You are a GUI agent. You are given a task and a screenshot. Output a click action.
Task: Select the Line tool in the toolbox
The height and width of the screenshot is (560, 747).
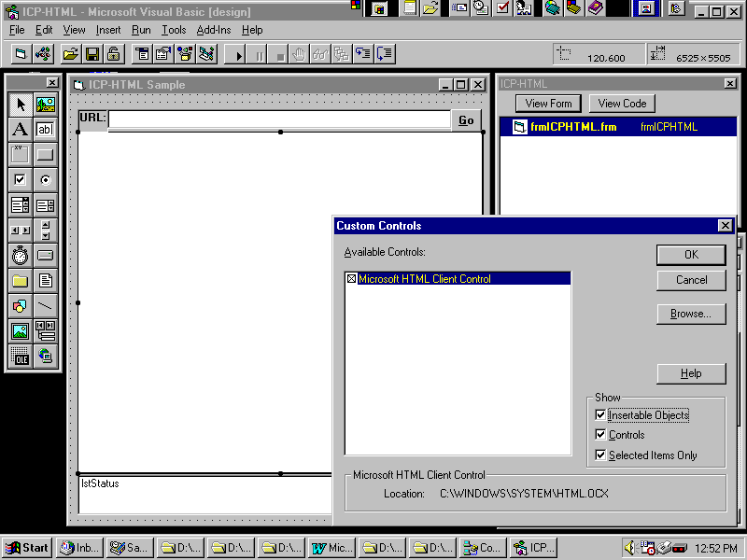click(45, 305)
